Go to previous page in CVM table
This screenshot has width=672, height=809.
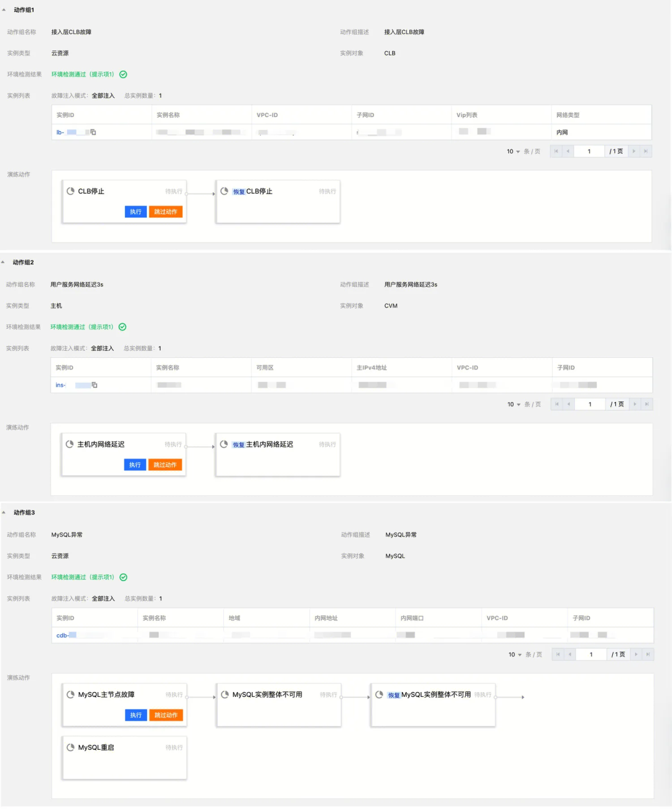click(569, 404)
